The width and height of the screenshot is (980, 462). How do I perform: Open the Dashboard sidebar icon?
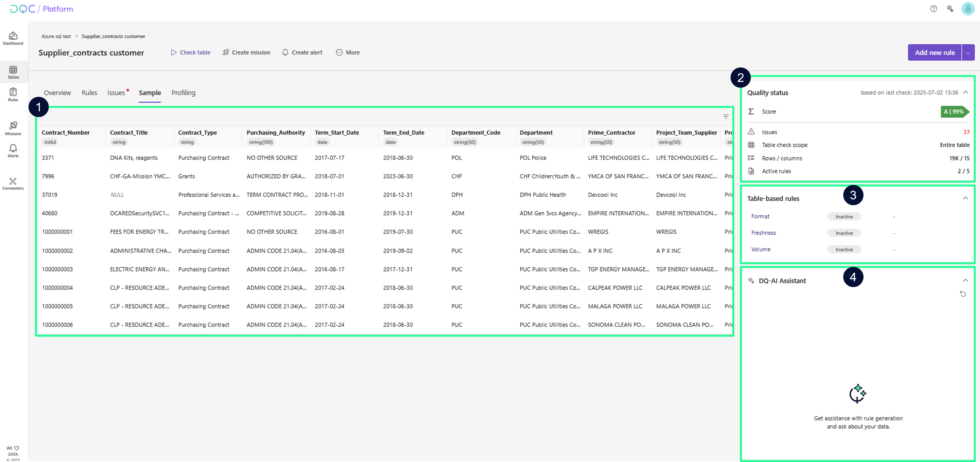coord(13,38)
